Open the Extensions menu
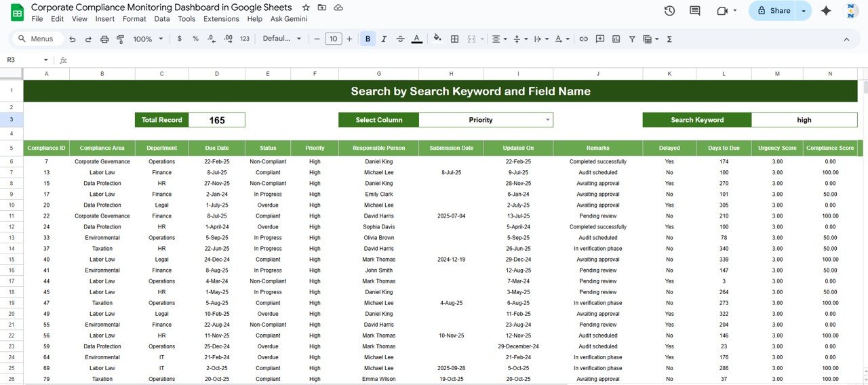The height and width of the screenshot is (385, 868). pos(221,19)
